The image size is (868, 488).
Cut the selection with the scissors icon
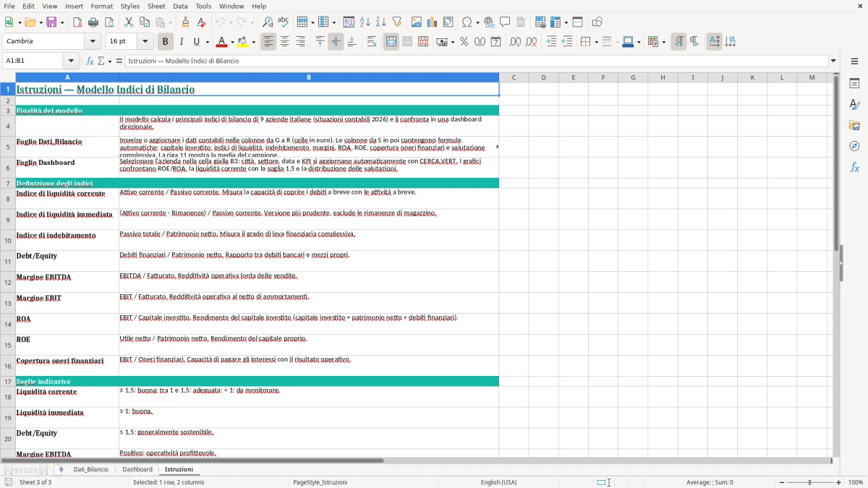(129, 22)
